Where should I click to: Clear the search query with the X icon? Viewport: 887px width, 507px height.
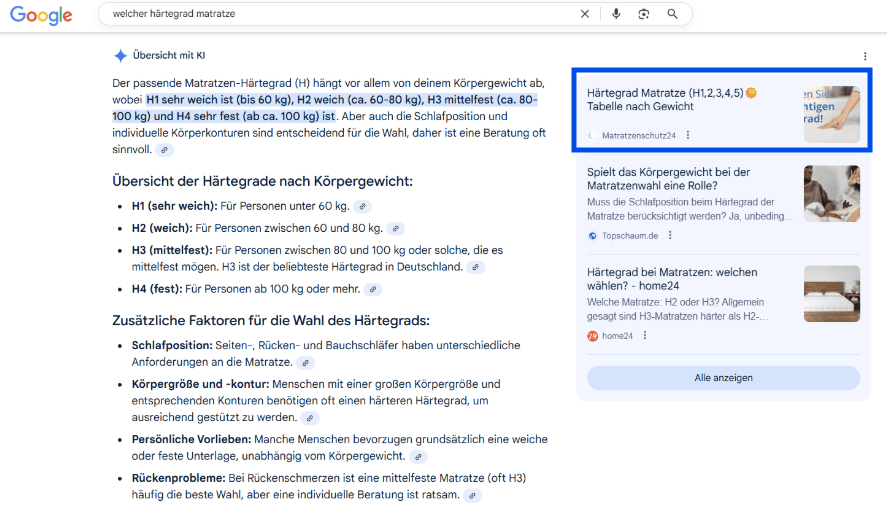pos(585,14)
